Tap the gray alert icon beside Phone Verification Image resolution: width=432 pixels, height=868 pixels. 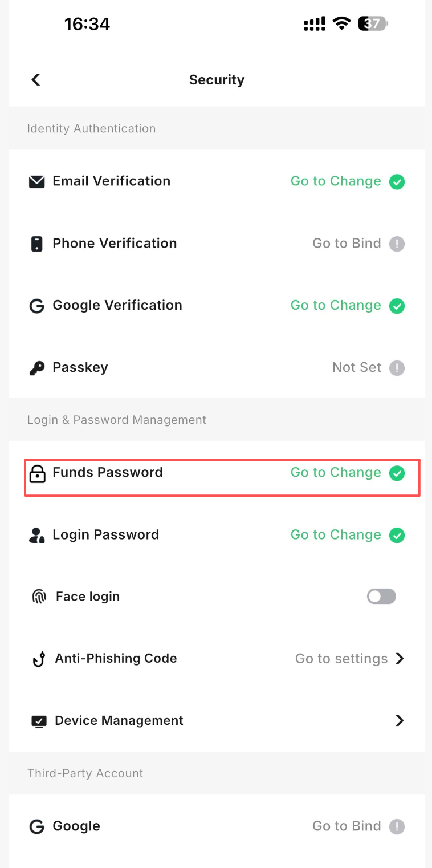[397, 244]
